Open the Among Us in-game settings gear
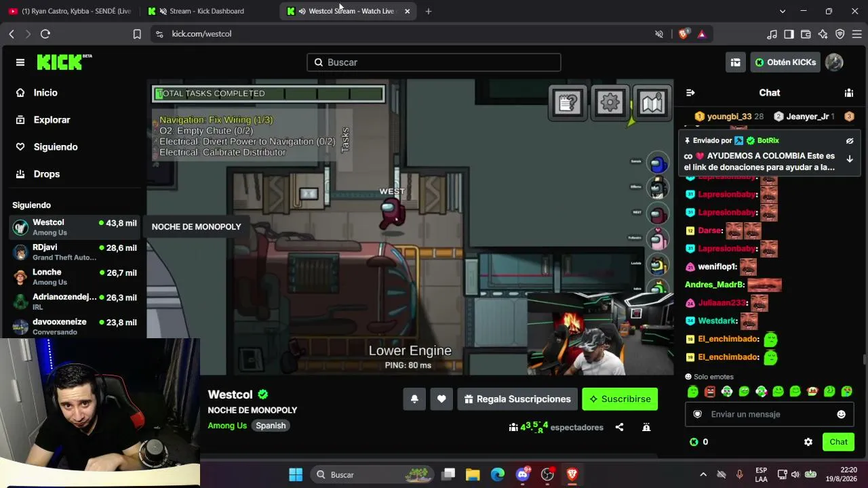Image resolution: width=868 pixels, height=488 pixels. (610, 103)
